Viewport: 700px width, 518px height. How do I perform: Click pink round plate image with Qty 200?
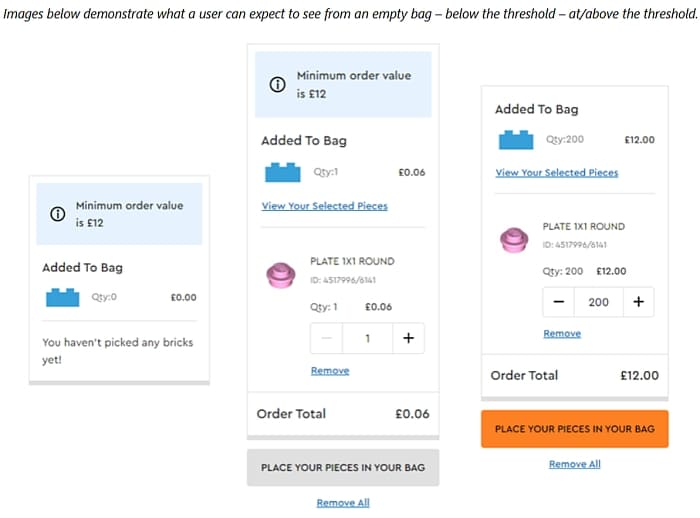click(x=514, y=240)
